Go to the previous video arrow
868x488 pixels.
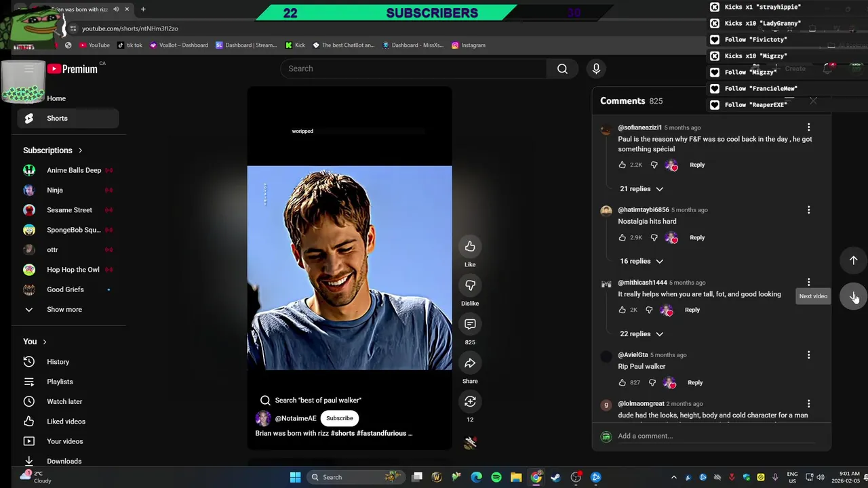(x=853, y=260)
